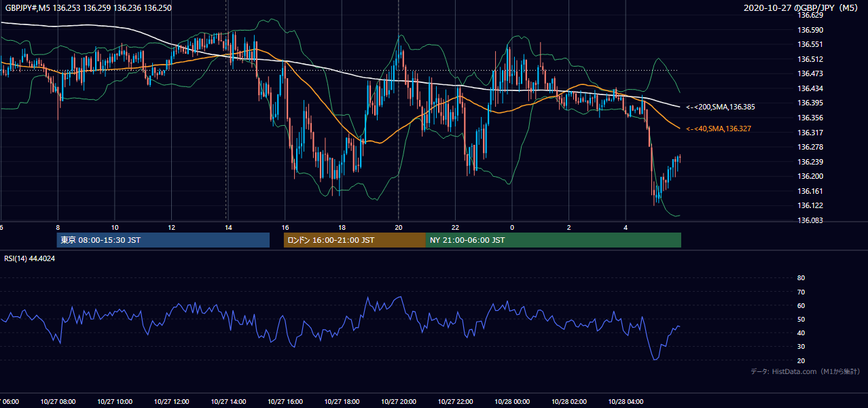Click the 10/28 00:00 date label
This screenshot has height=408, width=868.
click(512, 402)
